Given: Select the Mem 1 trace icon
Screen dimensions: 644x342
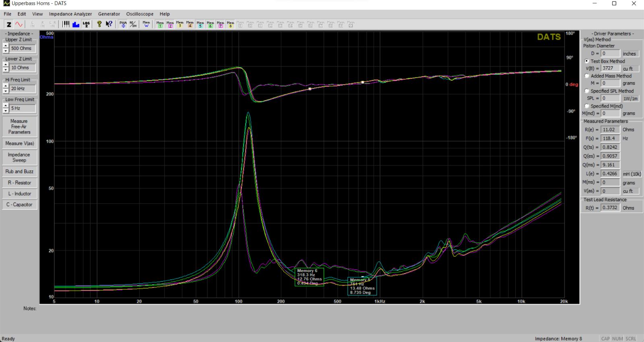Looking at the screenshot, I should pos(160,25).
